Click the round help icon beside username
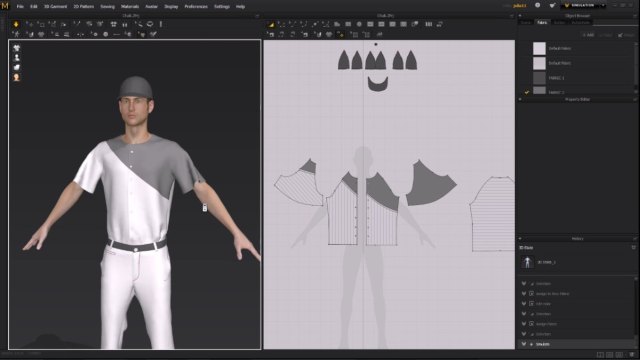 (538, 5)
